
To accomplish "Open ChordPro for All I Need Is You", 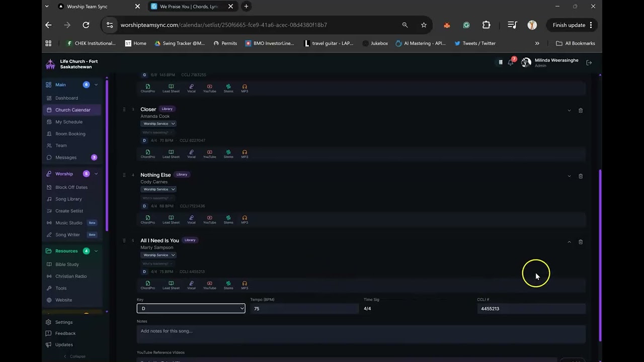I will tap(148, 285).
